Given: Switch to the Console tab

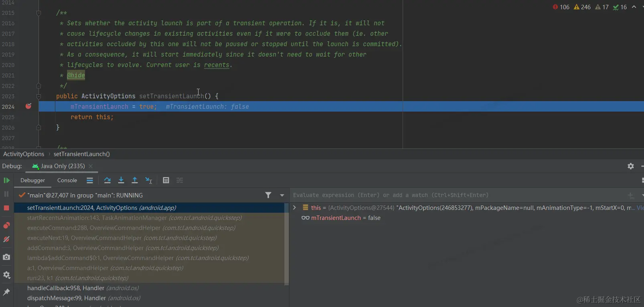Looking at the screenshot, I should 67,180.
